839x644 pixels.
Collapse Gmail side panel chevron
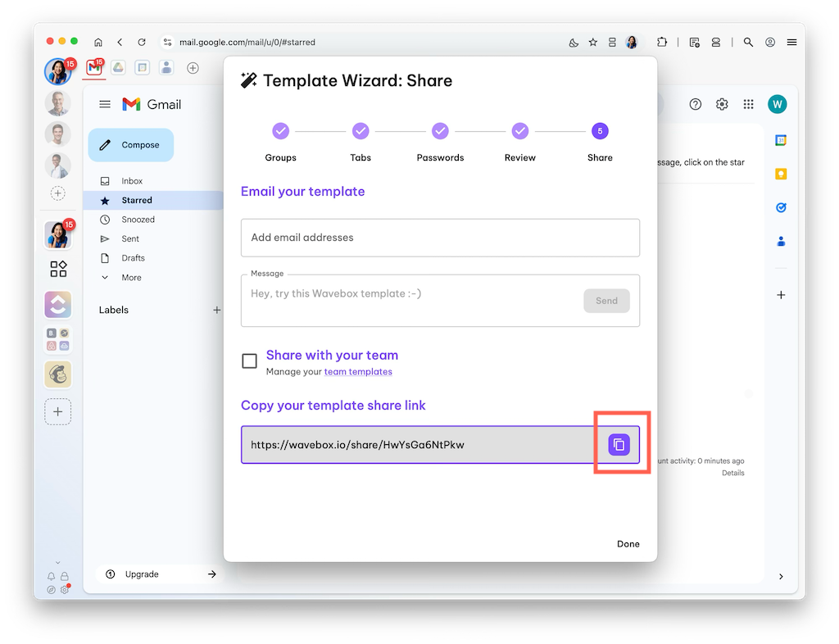pyautogui.click(x=781, y=576)
